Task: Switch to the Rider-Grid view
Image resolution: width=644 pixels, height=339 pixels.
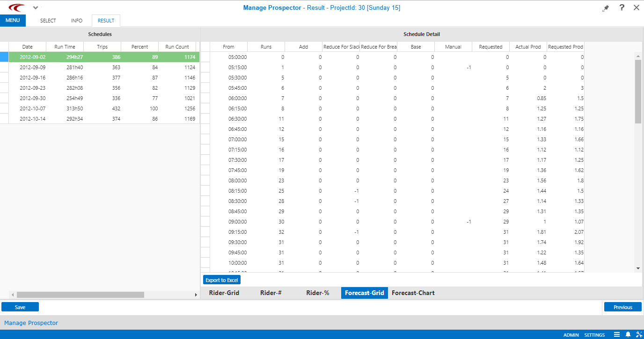Action: (x=224, y=293)
